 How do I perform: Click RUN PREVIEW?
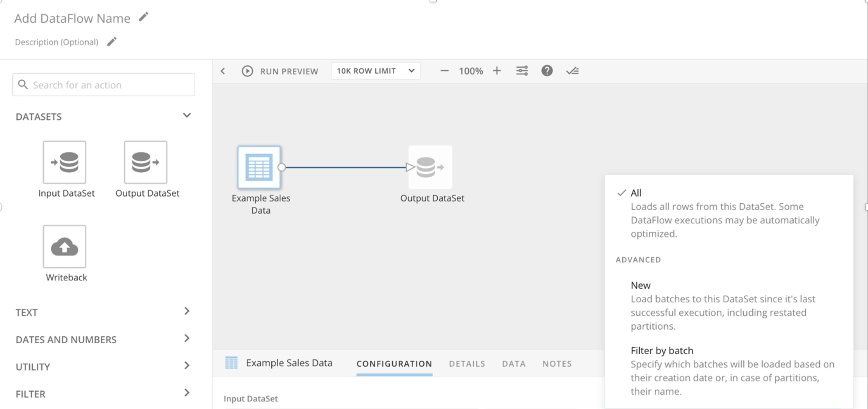tap(280, 71)
